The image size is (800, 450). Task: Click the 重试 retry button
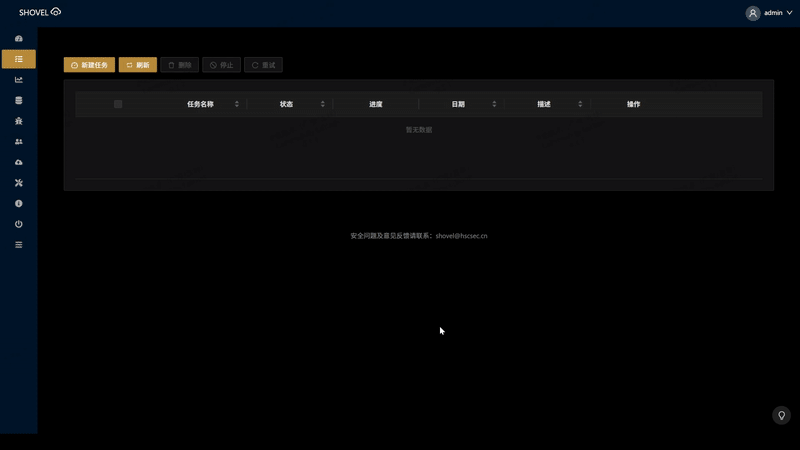coord(263,65)
